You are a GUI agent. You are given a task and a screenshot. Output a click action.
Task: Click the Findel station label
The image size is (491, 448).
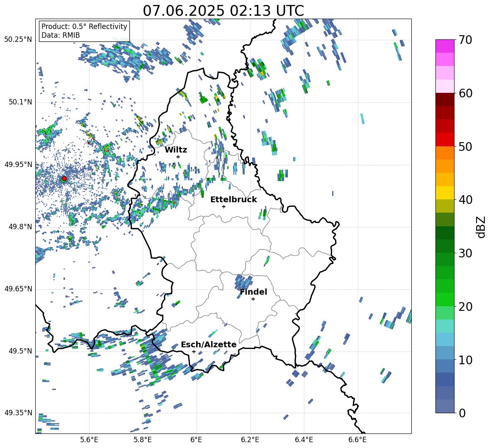(253, 292)
